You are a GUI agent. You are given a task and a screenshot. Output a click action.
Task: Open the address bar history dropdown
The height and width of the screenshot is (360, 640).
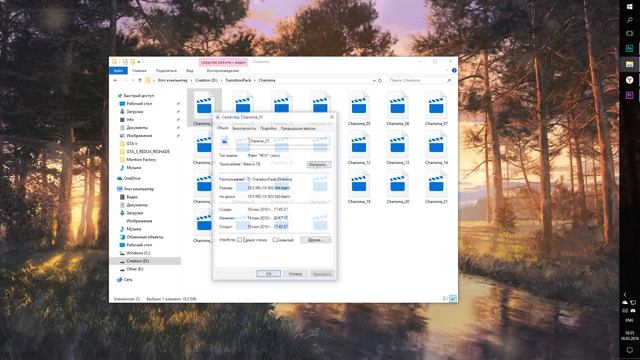374,80
